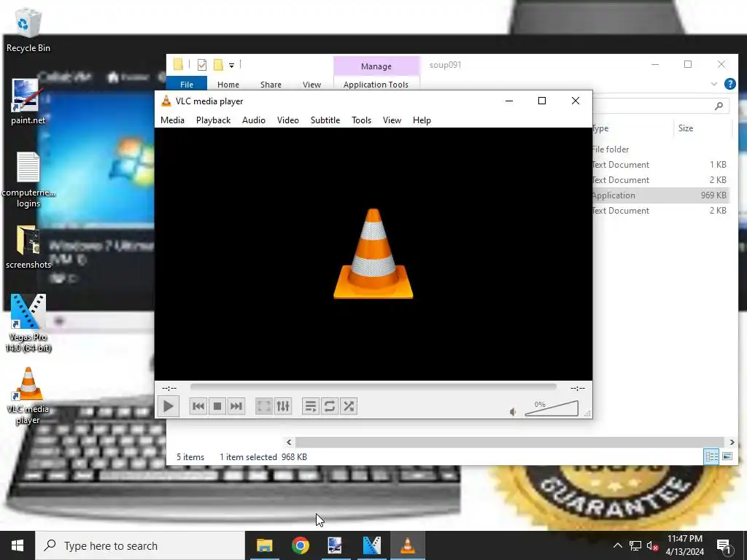The image size is (747, 560).
Task: Open File Explorer from the taskbar
Action: (x=264, y=545)
